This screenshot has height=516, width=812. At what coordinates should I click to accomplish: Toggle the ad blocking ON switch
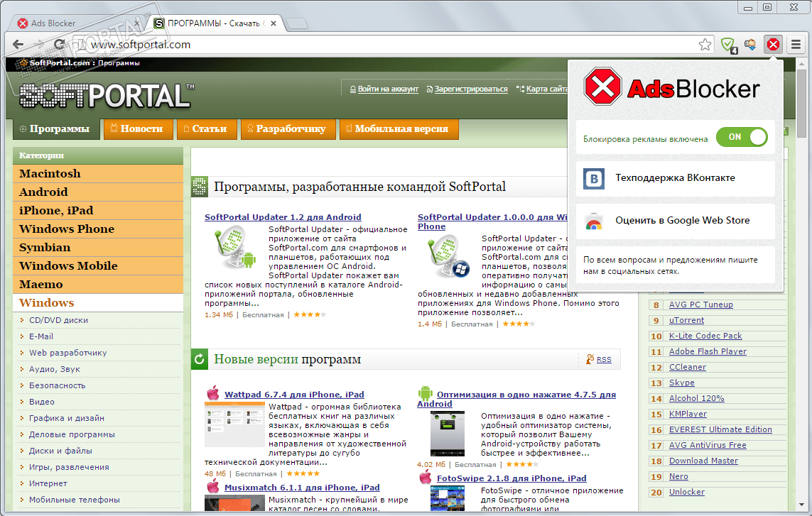(x=742, y=137)
